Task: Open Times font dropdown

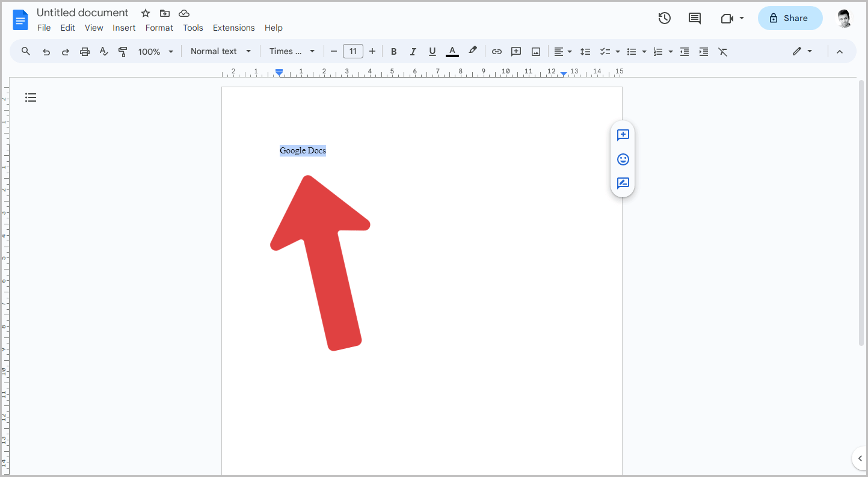Action: point(292,52)
